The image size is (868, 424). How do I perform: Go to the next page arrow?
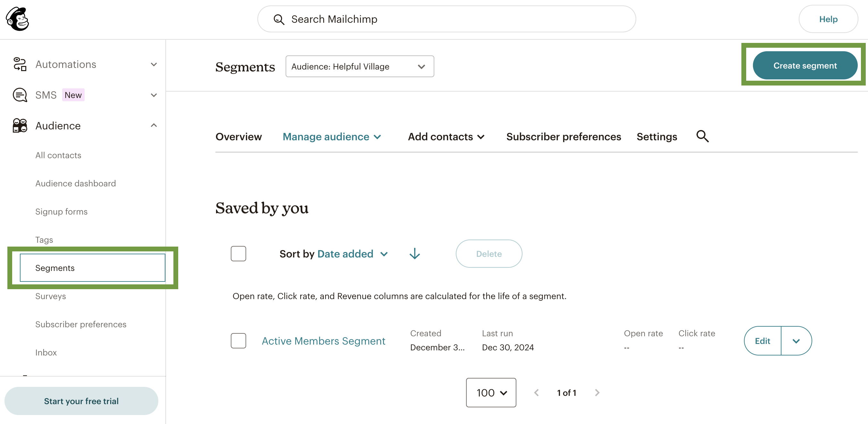(597, 393)
